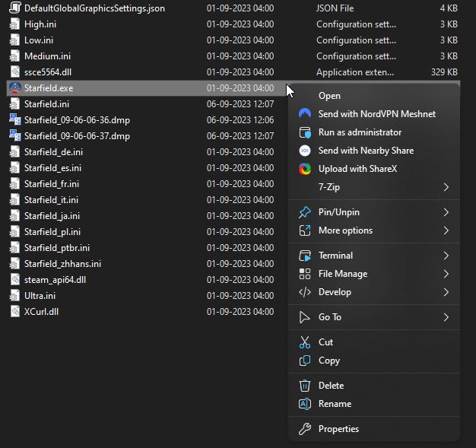This screenshot has width=476, height=448.
Task: Click the File Manage grid icon
Action: 305,274
